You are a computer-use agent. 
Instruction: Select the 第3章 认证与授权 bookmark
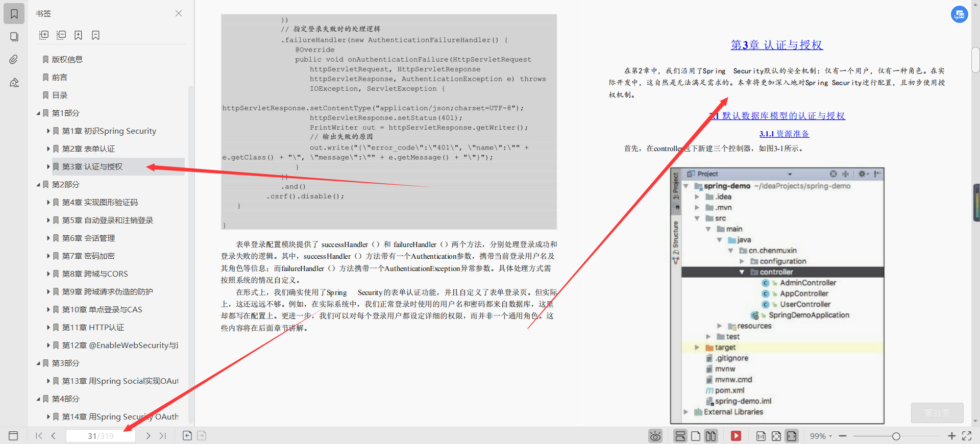tap(92, 166)
